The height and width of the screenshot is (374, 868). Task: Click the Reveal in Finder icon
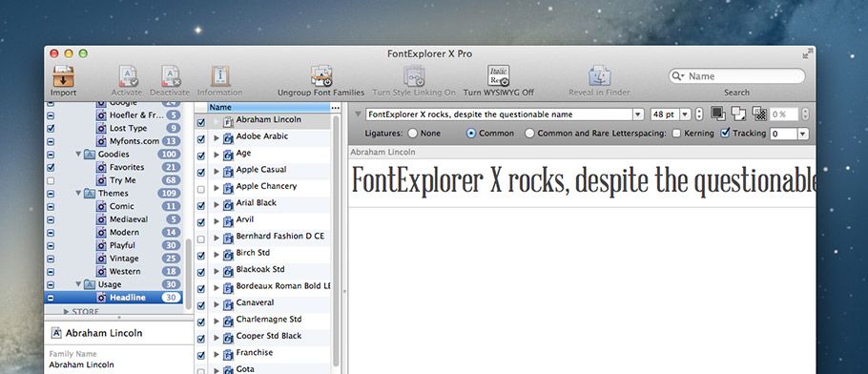click(x=599, y=76)
